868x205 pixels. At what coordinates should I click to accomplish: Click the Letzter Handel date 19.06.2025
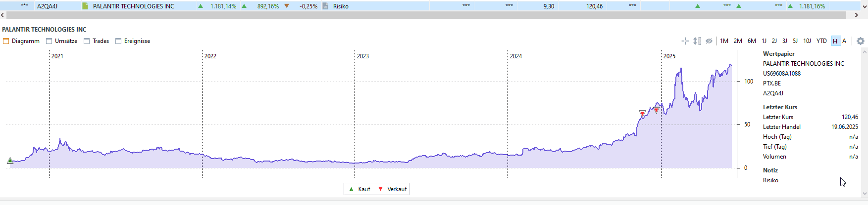point(845,127)
